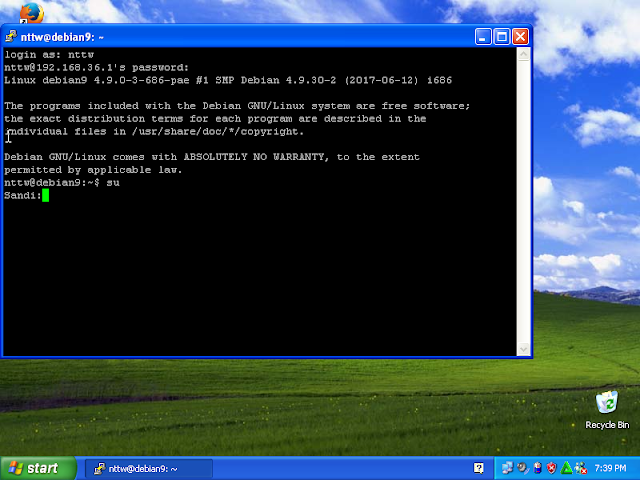The height and width of the screenshot is (480, 640).
Task: Click the vertical scrollbar track in PuTTY
Action: tap(524, 202)
